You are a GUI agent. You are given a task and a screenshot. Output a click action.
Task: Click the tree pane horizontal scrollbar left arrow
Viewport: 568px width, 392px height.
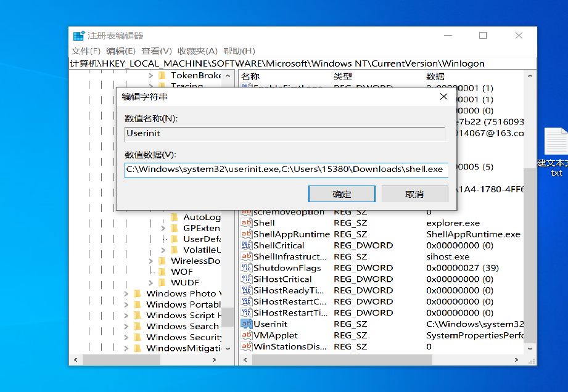tap(76, 360)
